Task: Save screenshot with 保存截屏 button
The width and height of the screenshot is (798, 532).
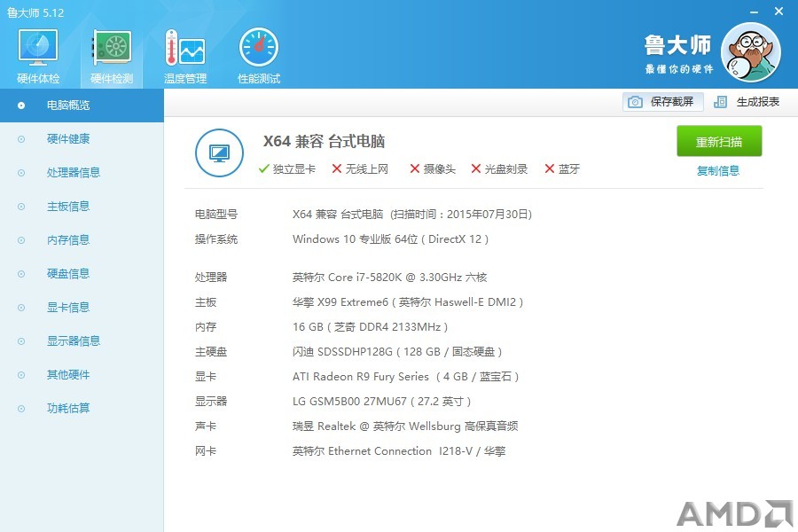Action: (662, 102)
